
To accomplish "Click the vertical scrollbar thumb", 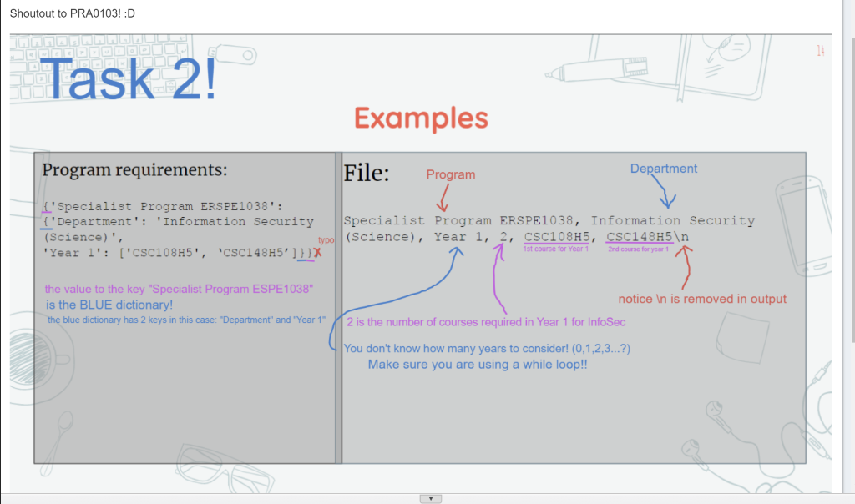I will (x=852, y=191).
